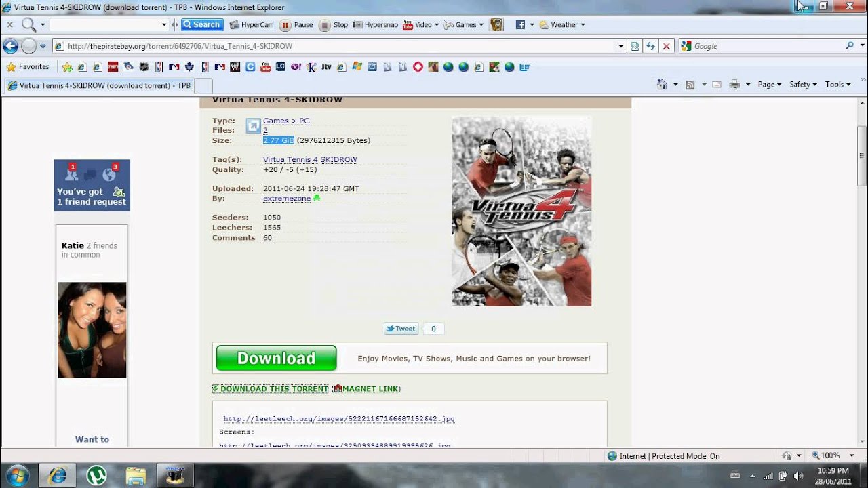The height and width of the screenshot is (488, 868).
Task: Open Windows Explorer folder on taskbar
Action: (x=136, y=475)
